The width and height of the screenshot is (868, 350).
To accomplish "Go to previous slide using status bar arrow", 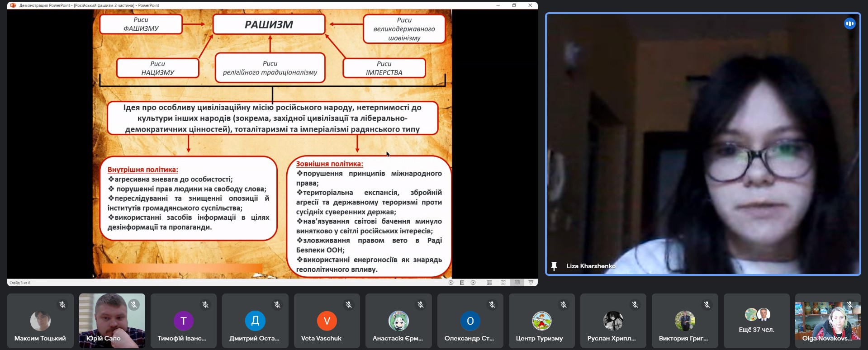I will coord(451,283).
